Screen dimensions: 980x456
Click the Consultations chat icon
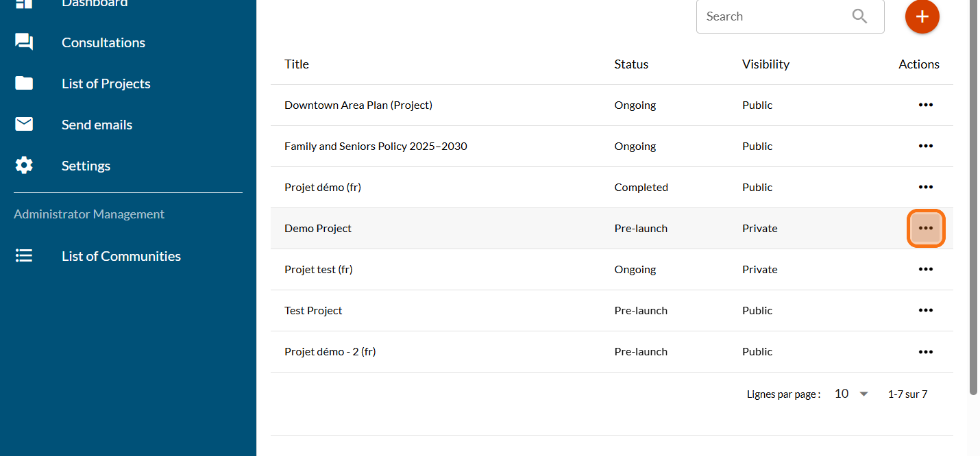click(x=24, y=42)
